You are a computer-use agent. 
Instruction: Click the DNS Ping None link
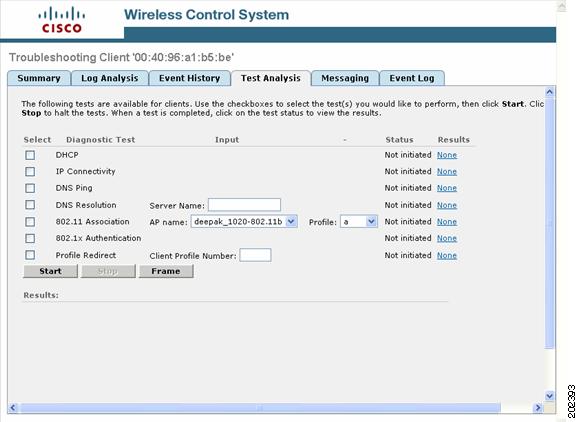[447, 188]
